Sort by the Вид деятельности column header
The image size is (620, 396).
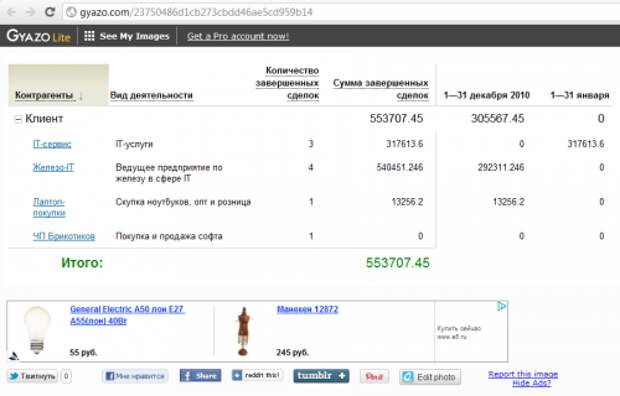151,95
